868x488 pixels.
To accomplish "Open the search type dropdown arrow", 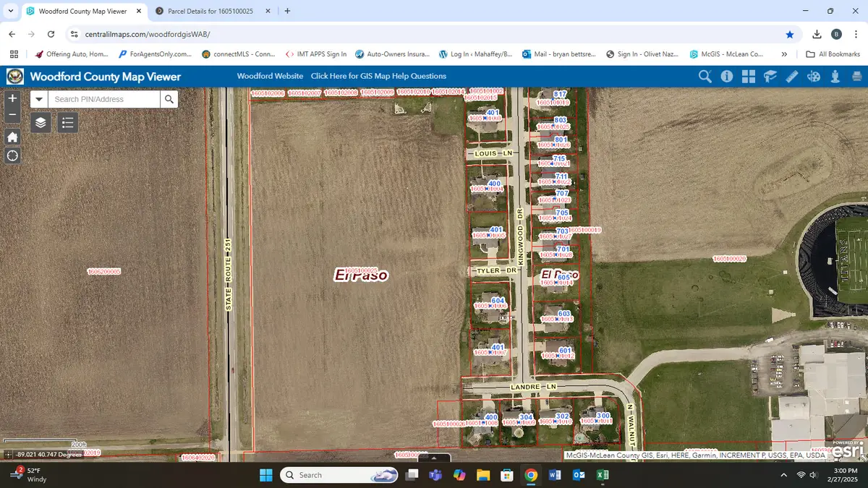I will click(x=39, y=99).
